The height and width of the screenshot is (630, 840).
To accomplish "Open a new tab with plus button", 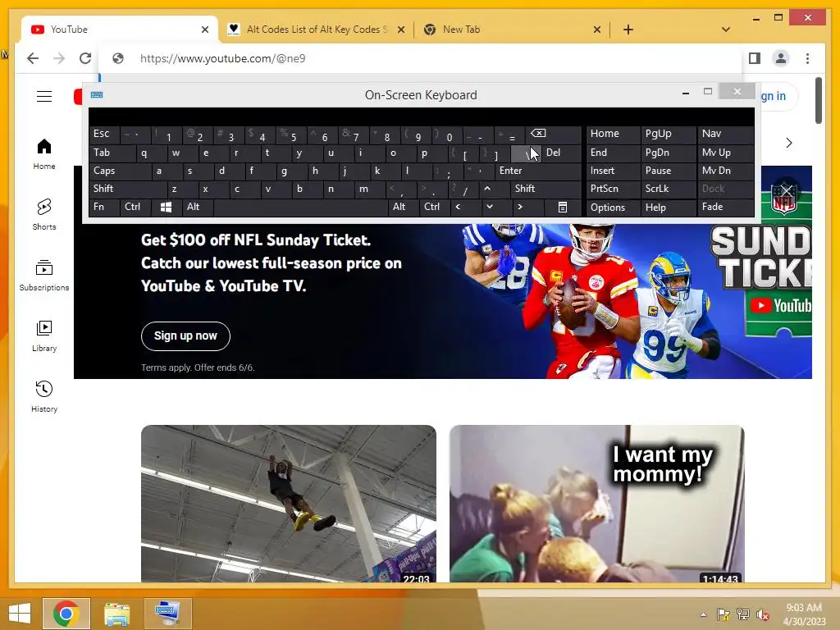I will (x=628, y=30).
